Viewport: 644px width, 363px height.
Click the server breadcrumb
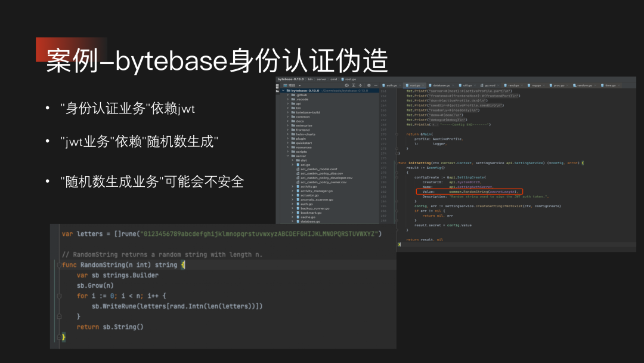pyautogui.click(x=321, y=79)
